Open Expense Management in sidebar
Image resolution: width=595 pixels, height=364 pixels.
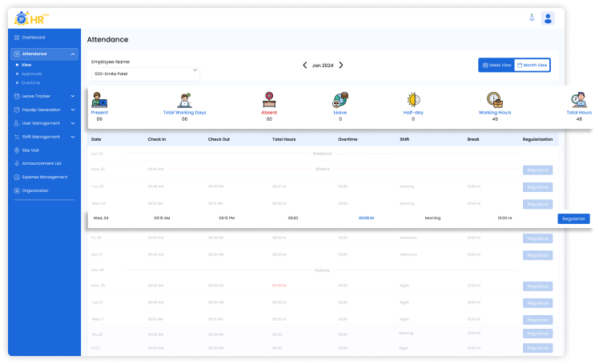click(x=44, y=177)
